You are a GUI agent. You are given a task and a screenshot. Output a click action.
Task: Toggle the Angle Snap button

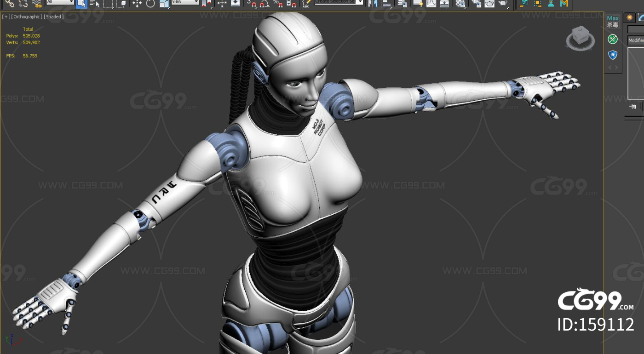[264, 4]
